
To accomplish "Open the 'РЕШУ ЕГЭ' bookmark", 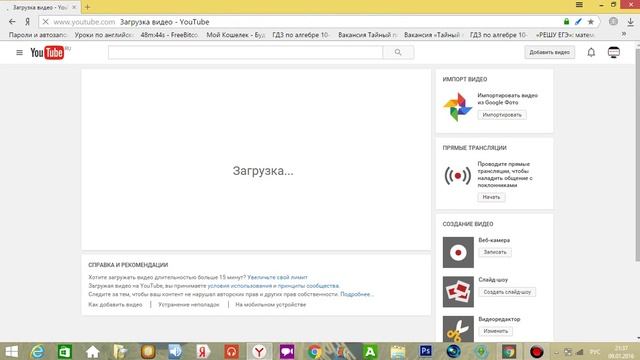I will coord(565,35).
